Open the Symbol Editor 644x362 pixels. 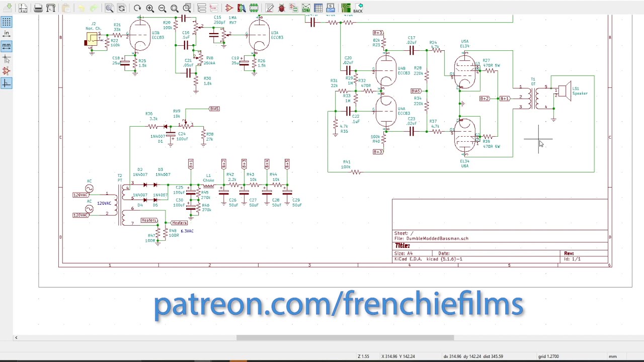[x=229, y=8]
